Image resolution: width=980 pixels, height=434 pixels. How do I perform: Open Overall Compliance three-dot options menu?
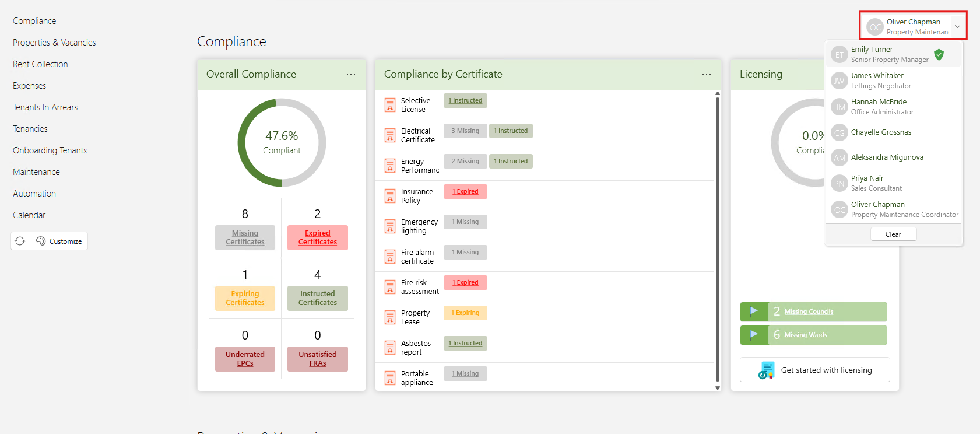pos(351,74)
